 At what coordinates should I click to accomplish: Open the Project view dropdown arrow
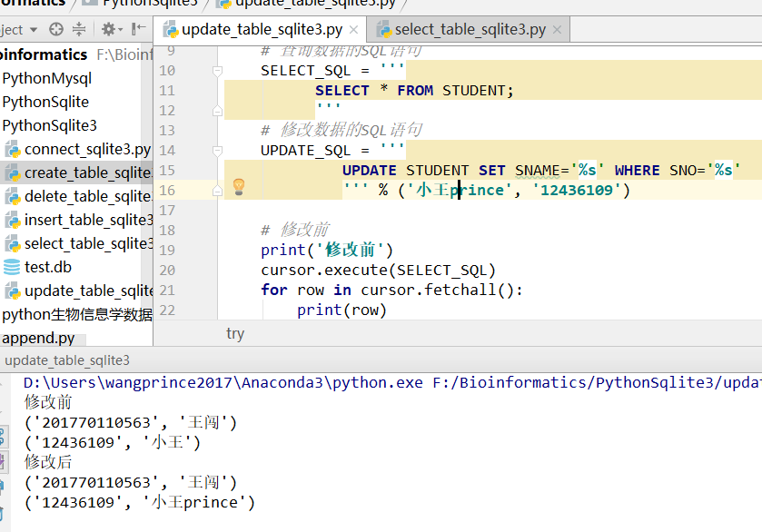34,29
